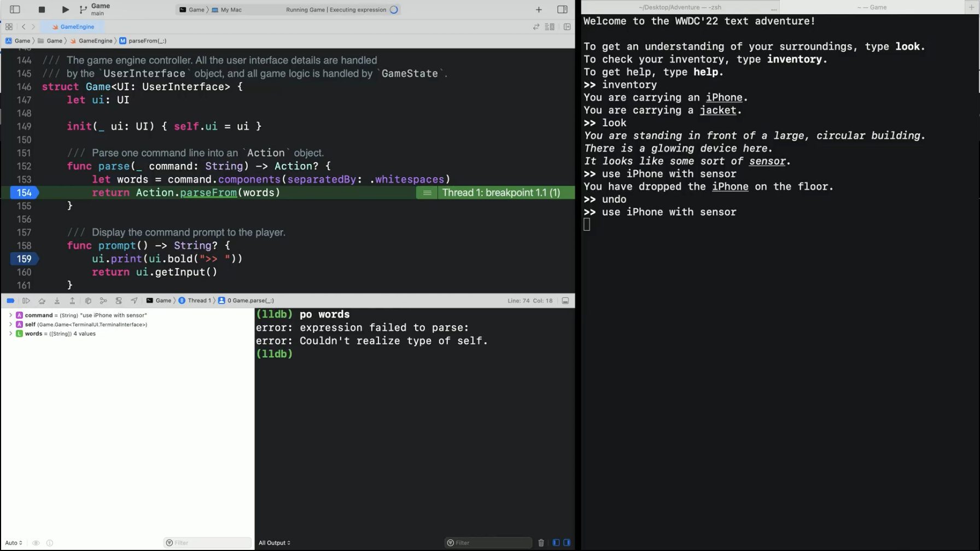Open the Auto variables scope menu

coord(14,543)
